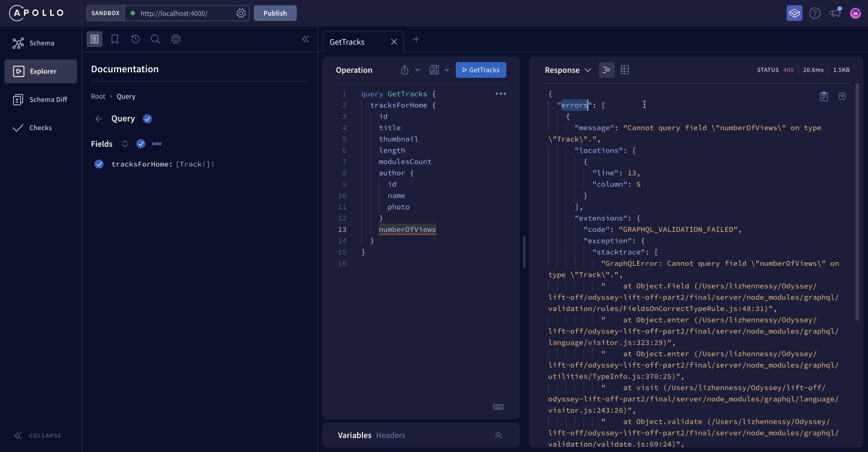Viewport: 868px width, 452px height.
Task: Open the user account avatar
Action: point(855,13)
